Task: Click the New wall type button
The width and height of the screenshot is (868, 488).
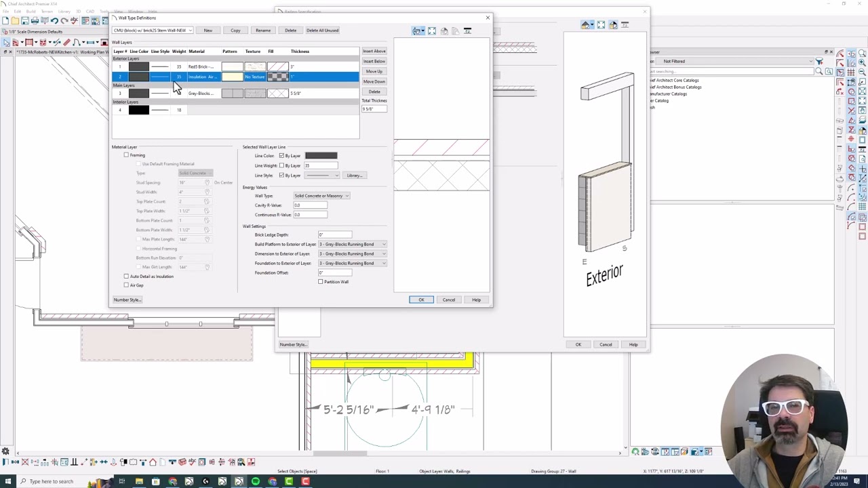Action: tap(208, 30)
